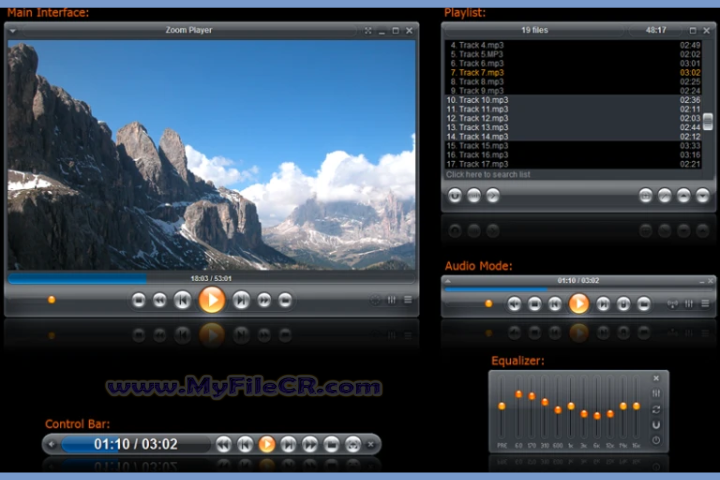
Task: Click the Playlist vertical scrollbar thumb
Action: 708,121
